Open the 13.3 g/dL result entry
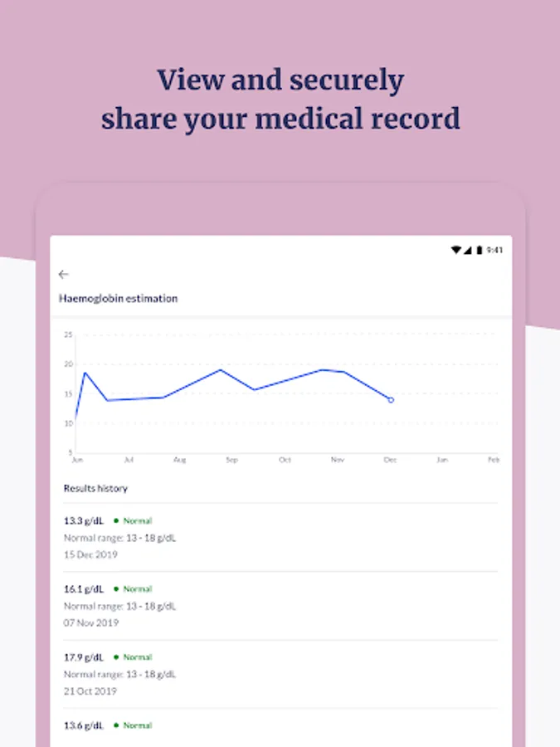The width and height of the screenshot is (560, 747). pyautogui.click(x=84, y=521)
